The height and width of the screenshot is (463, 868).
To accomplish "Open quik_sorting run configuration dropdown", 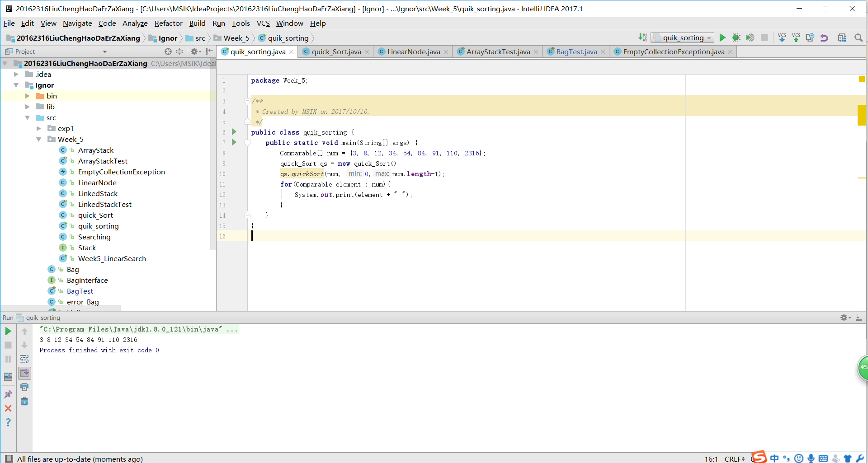I will (x=683, y=37).
